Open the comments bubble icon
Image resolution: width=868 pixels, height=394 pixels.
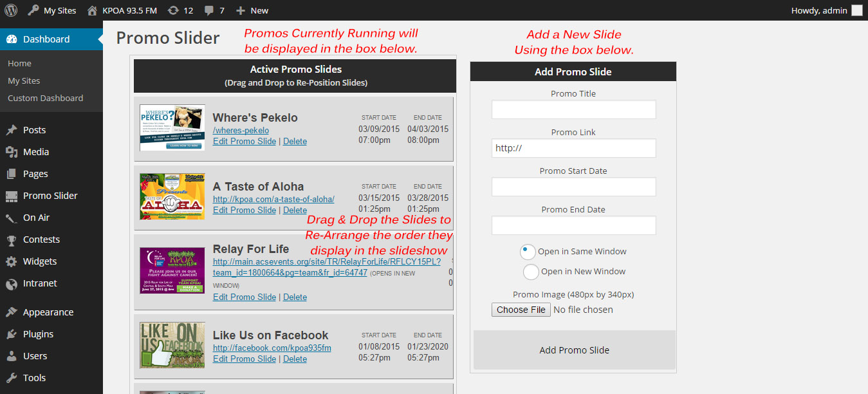point(208,10)
